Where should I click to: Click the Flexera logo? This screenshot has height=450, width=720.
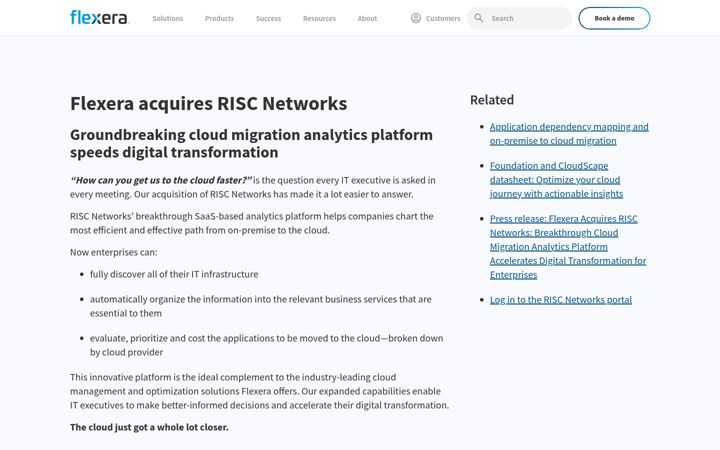[100, 18]
